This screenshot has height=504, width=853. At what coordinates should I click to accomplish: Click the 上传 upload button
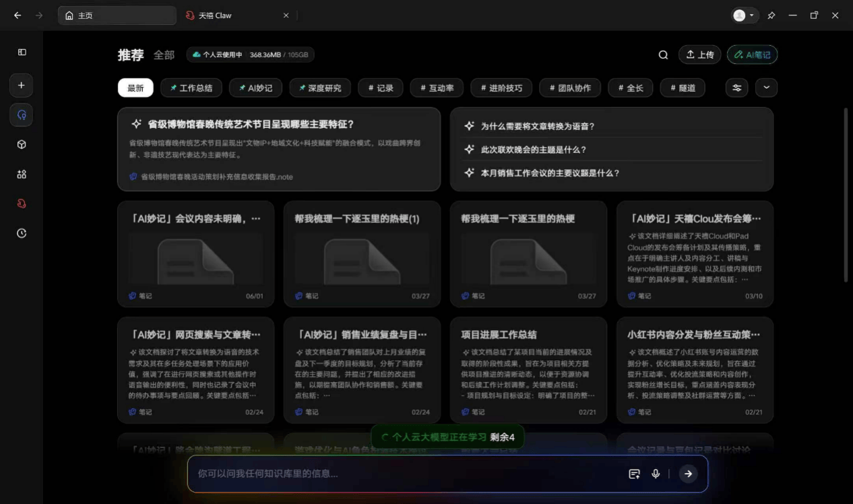700,55
